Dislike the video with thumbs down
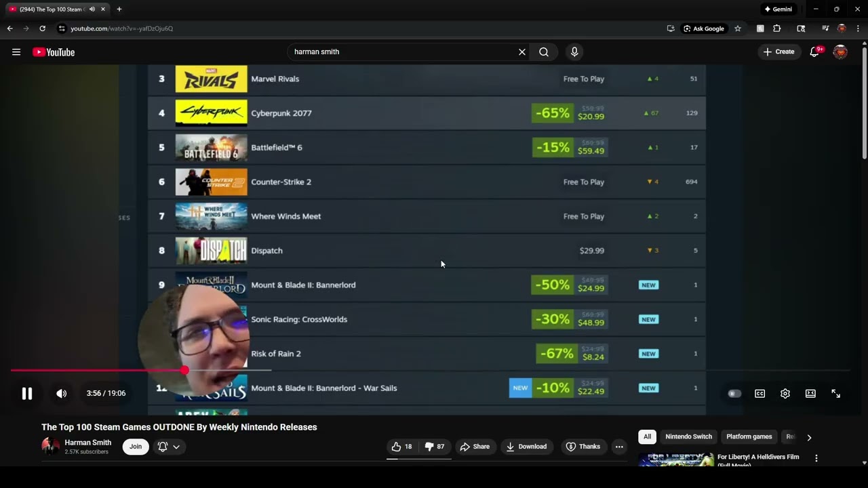Screen dimensions: 868x488 [x=435, y=447]
